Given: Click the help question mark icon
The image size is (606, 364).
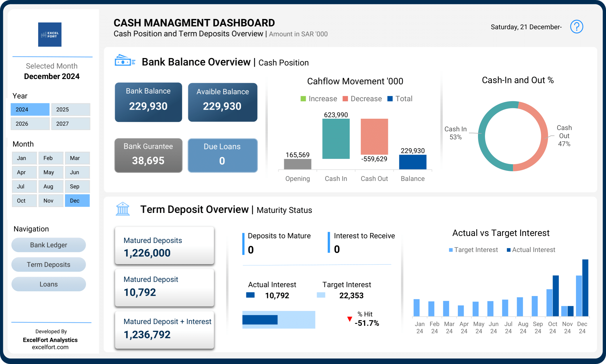Looking at the screenshot, I should [576, 27].
